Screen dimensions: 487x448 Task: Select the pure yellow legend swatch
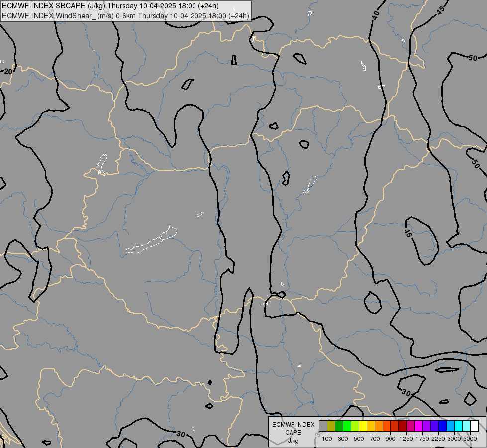click(x=363, y=426)
